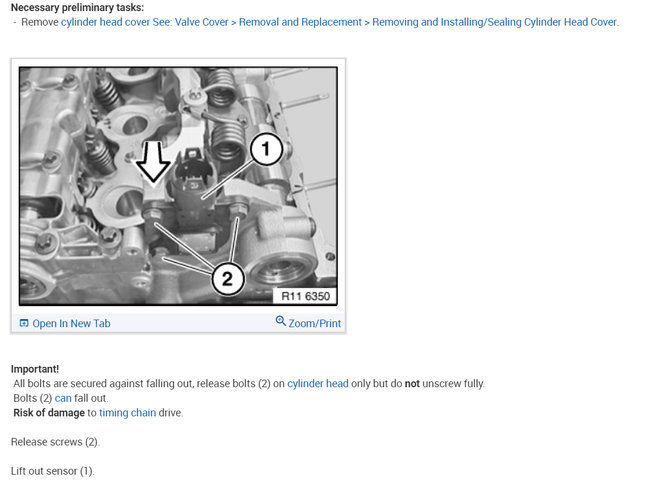Image resolution: width=650 pixels, height=484 pixels.
Task: Click the 'Important!' heading text
Action: [35, 369]
